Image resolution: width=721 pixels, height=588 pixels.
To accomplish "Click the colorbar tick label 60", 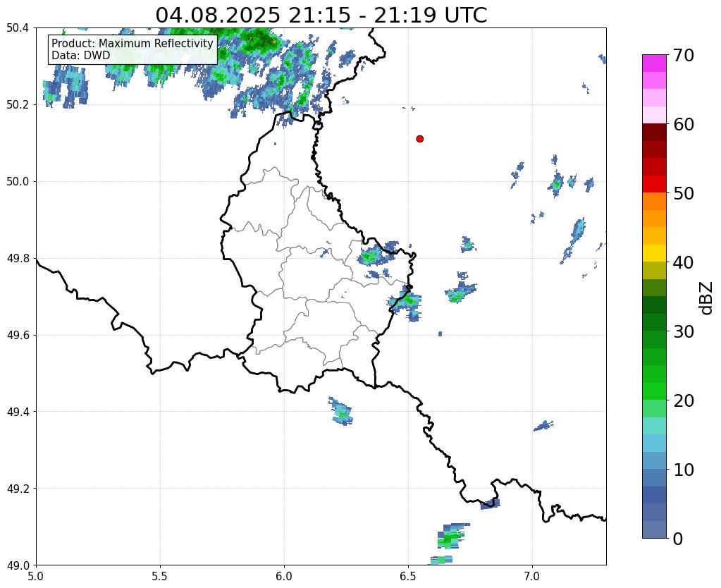I will (x=684, y=124).
